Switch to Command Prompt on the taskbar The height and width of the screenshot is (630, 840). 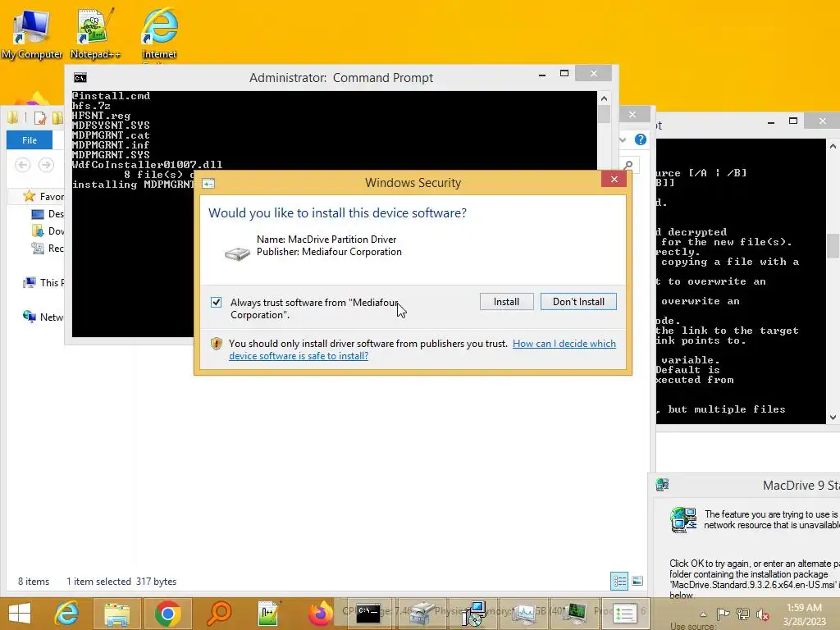click(368, 614)
